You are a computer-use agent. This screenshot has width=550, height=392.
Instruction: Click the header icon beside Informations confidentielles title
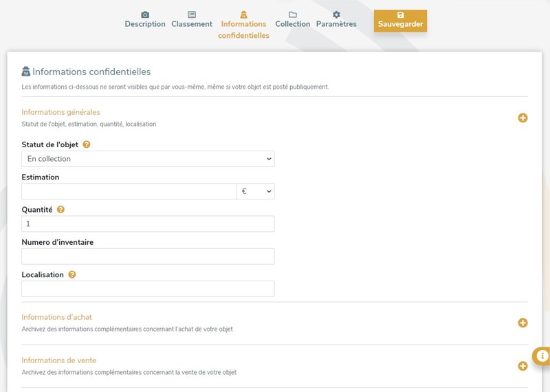coord(26,72)
